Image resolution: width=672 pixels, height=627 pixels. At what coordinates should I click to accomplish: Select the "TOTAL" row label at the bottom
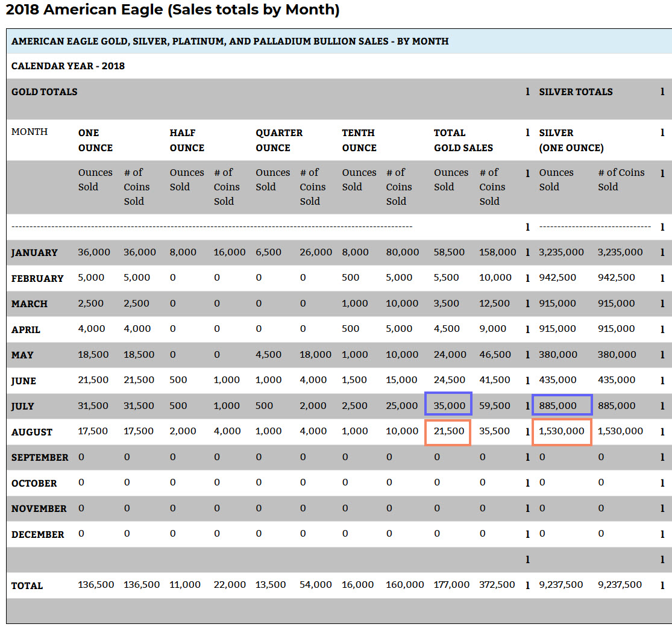[27, 585]
